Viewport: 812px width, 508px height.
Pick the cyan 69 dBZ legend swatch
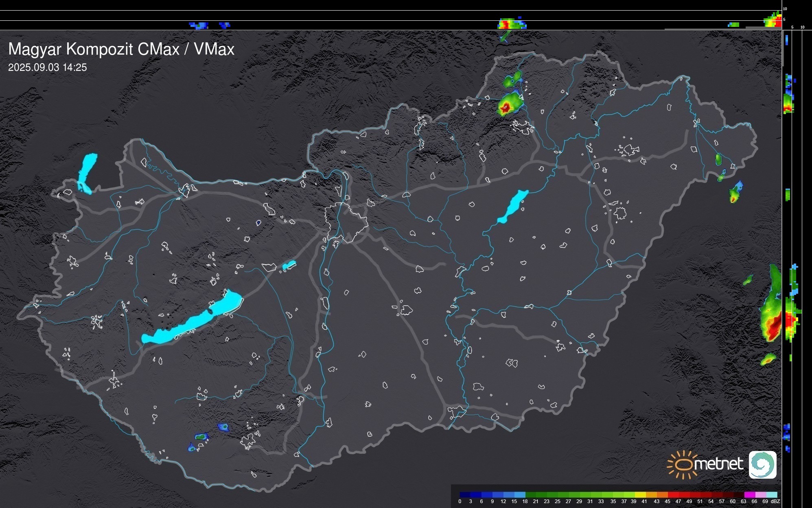click(x=771, y=495)
